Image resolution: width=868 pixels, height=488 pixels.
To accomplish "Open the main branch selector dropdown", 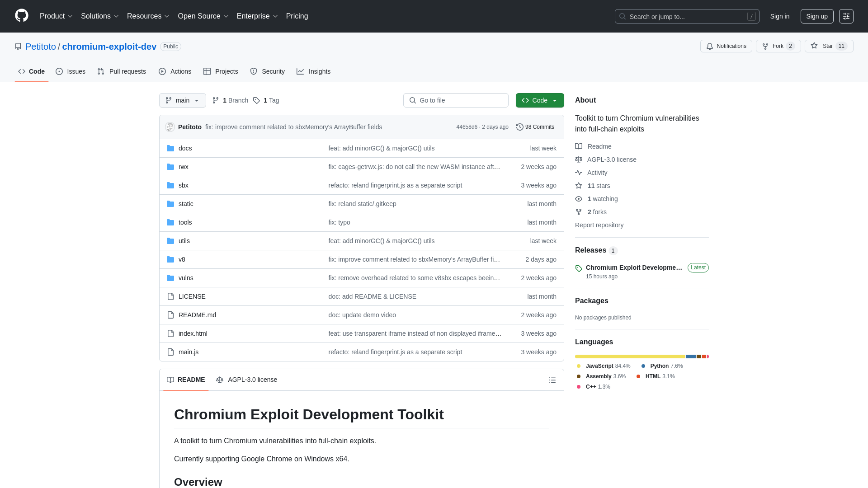I will 183,100.
